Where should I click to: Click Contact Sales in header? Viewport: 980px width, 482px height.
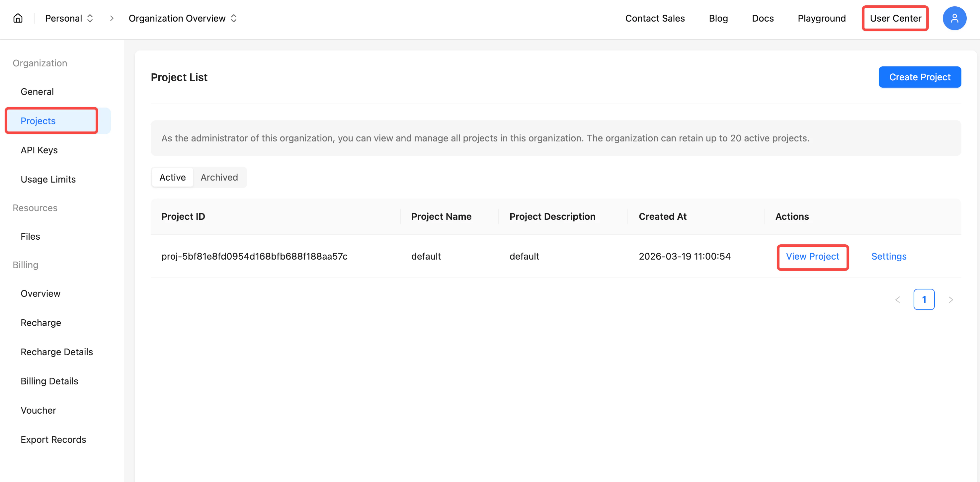tap(655, 18)
